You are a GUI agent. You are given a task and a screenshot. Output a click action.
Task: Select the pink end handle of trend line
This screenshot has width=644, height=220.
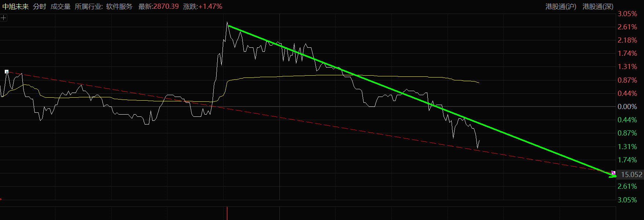pos(614,173)
